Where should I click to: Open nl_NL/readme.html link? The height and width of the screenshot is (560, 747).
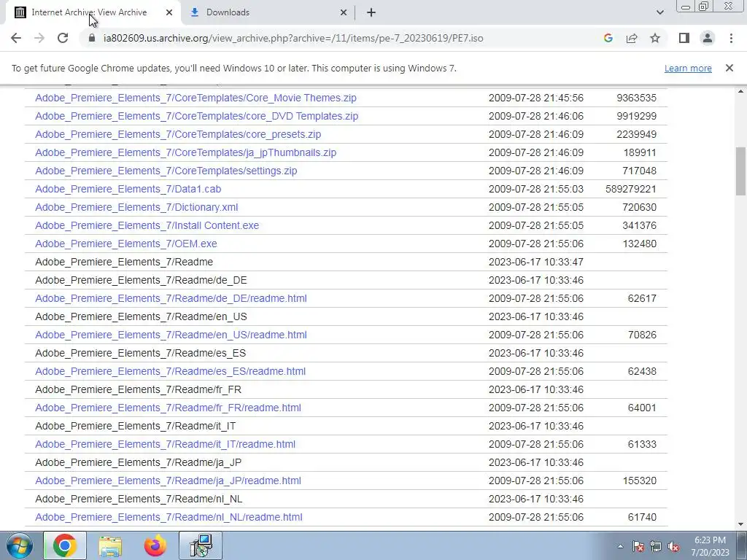point(169,517)
